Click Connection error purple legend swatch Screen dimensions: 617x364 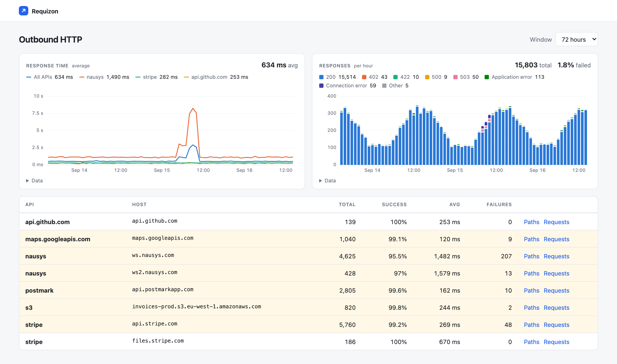click(x=321, y=86)
